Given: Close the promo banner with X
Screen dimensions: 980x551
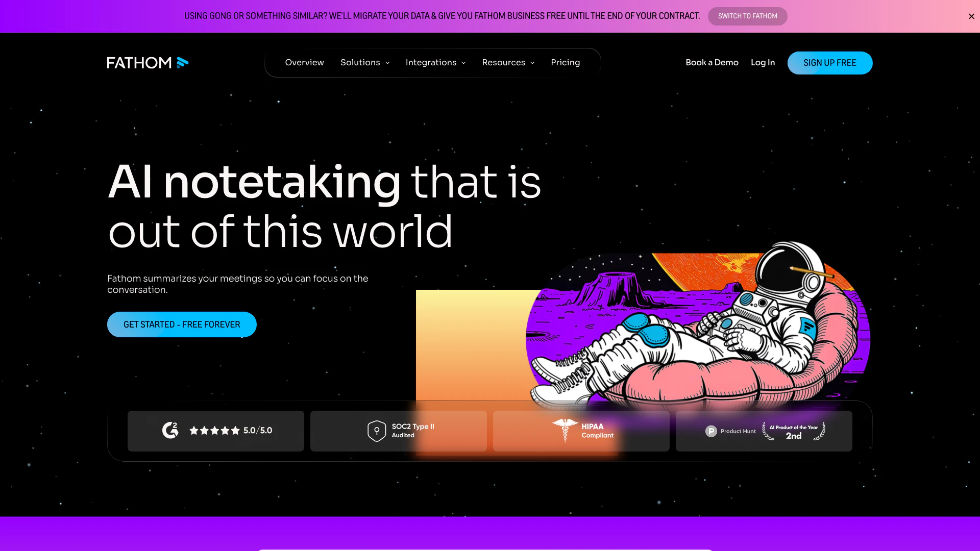Looking at the screenshot, I should click(x=971, y=16).
